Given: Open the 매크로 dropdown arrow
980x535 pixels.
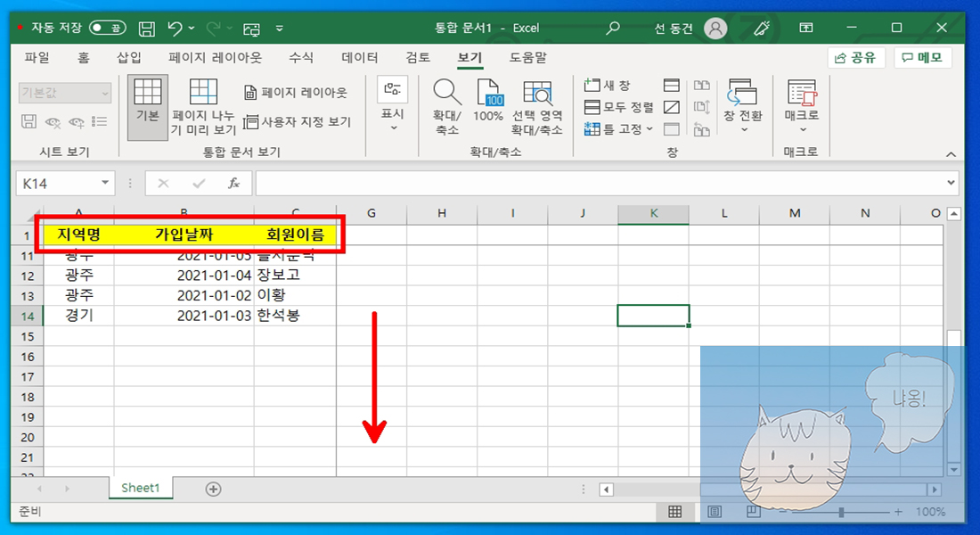Looking at the screenshot, I should click(803, 129).
